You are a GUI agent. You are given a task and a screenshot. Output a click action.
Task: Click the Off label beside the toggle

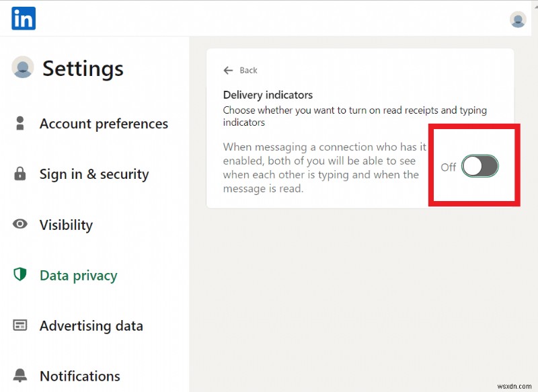pyautogui.click(x=448, y=167)
